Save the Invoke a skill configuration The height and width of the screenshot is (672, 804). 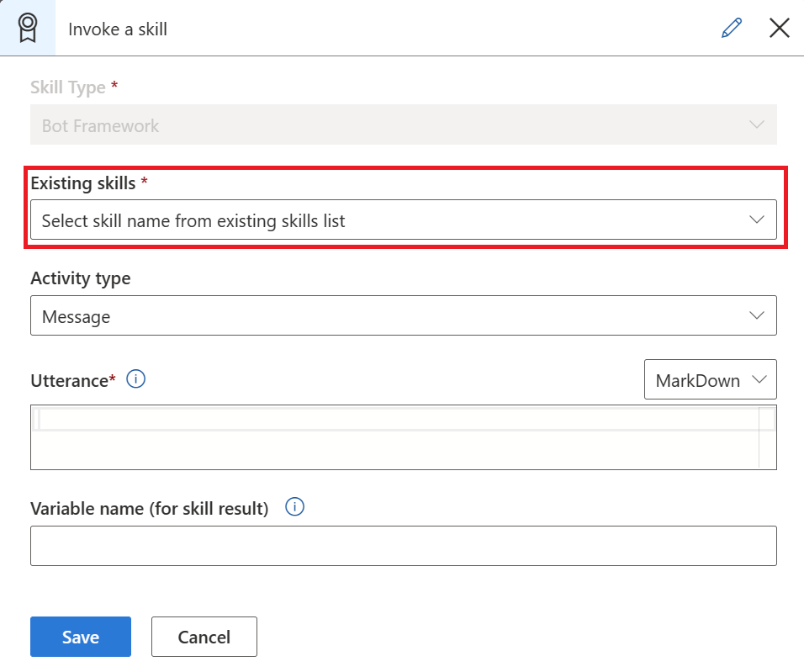80,637
